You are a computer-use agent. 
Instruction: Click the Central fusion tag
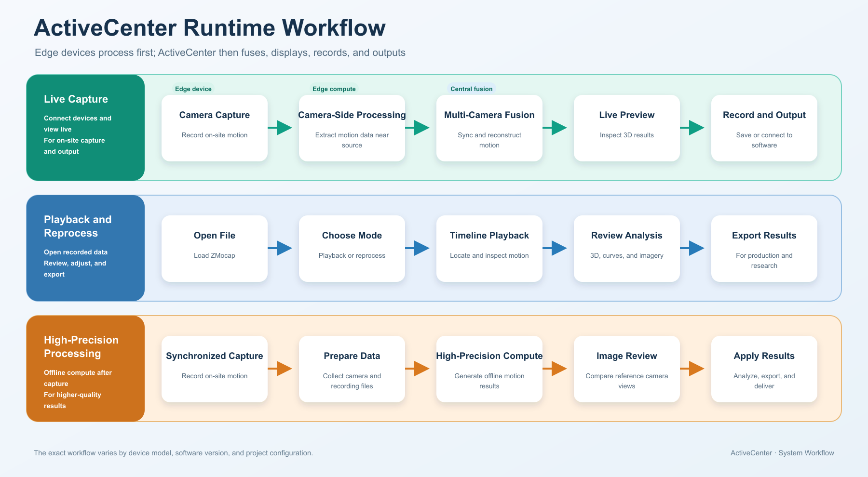point(472,89)
